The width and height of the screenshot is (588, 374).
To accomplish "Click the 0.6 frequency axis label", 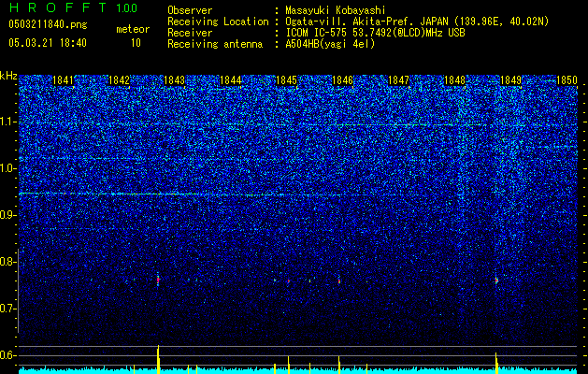I will point(8,355).
